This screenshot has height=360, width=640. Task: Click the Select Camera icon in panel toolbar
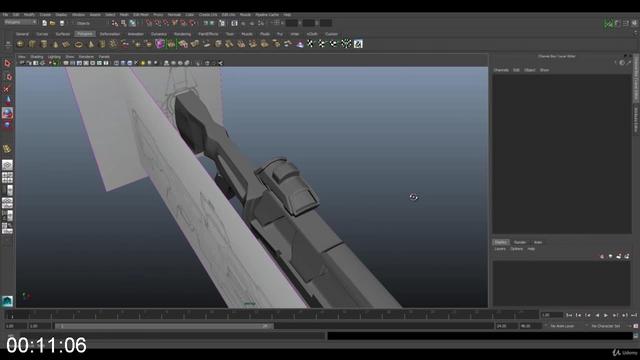click(x=22, y=63)
